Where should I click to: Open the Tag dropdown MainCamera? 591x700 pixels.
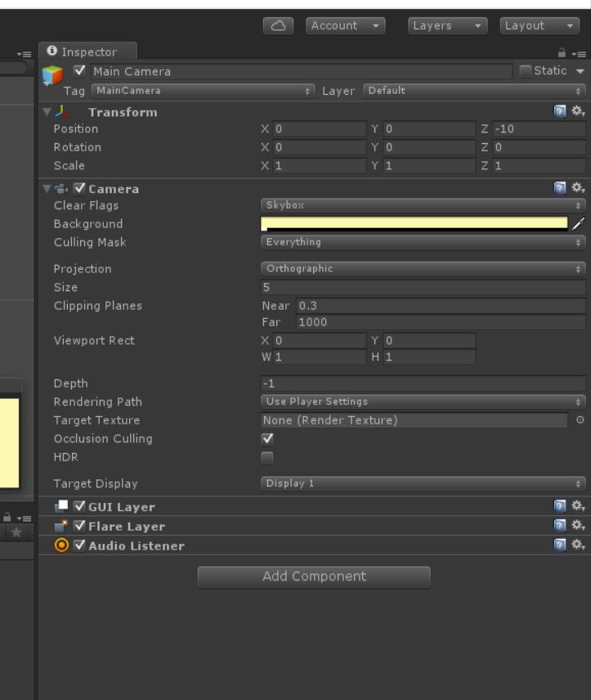203,91
